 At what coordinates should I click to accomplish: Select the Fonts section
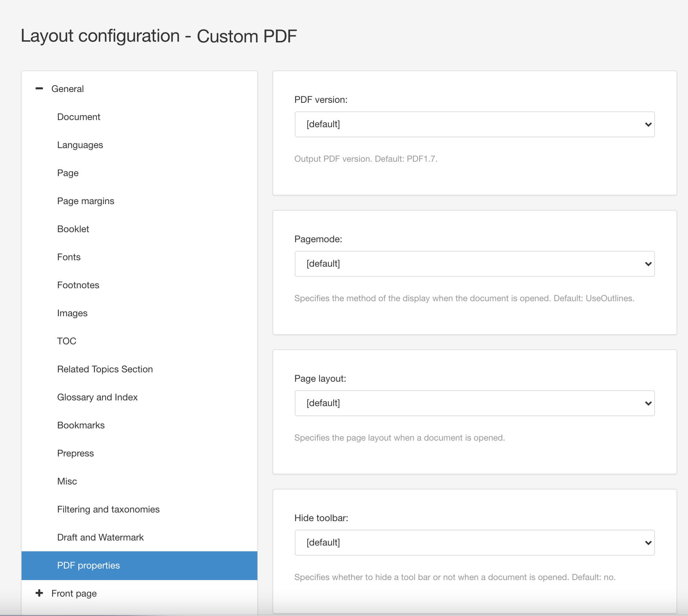click(x=69, y=257)
